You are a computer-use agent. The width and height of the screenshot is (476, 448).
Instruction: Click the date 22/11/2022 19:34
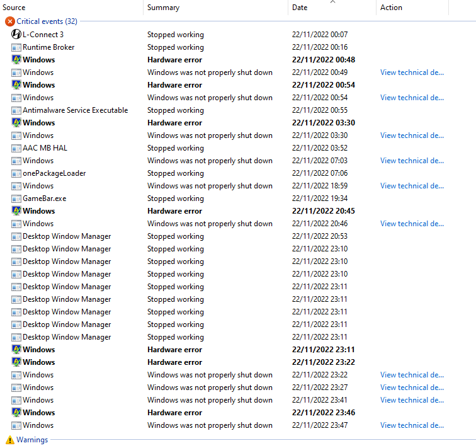click(x=320, y=198)
